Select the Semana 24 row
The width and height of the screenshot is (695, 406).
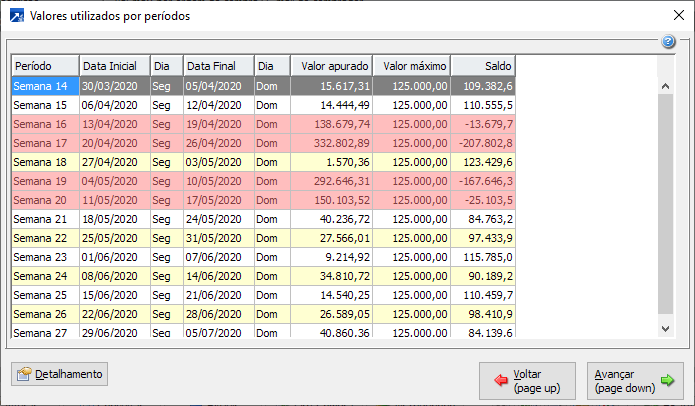(x=263, y=277)
